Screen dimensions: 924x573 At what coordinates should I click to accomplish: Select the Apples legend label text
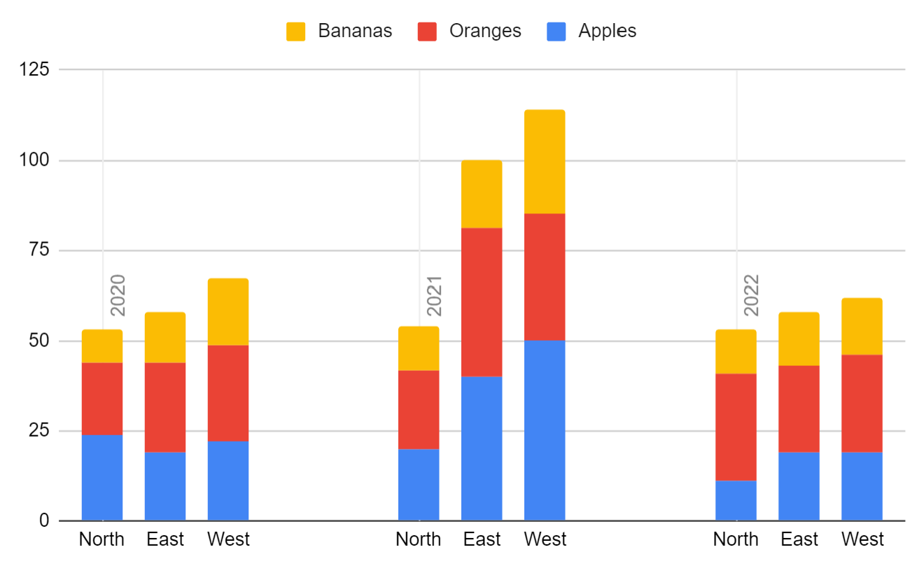click(607, 31)
